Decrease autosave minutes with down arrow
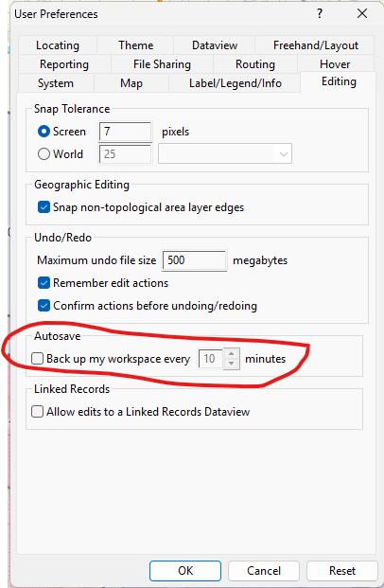The width and height of the screenshot is (384, 588). [231, 364]
